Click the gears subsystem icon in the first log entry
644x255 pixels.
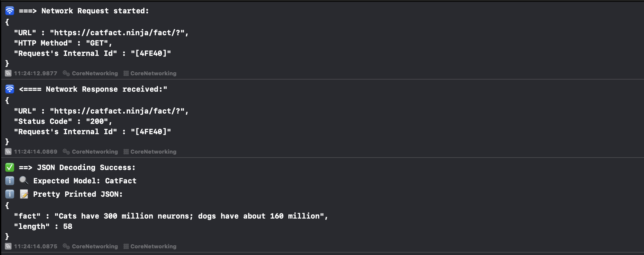[66, 73]
